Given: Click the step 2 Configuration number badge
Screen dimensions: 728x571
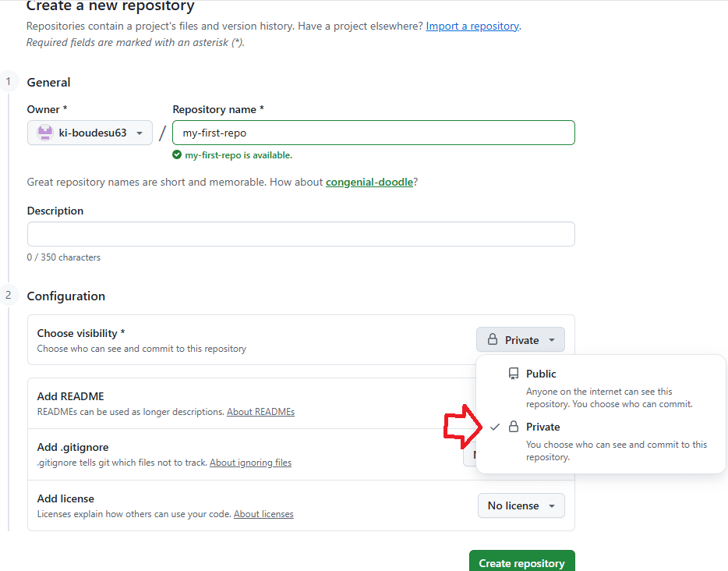Looking at the screenshot, I should (x=9, y=295).
